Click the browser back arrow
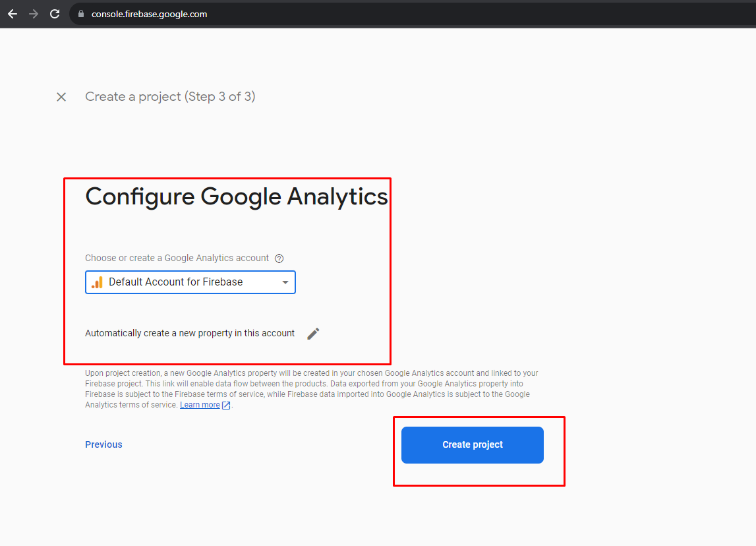Viewport: 756px width, 546px height. point(13,14)
